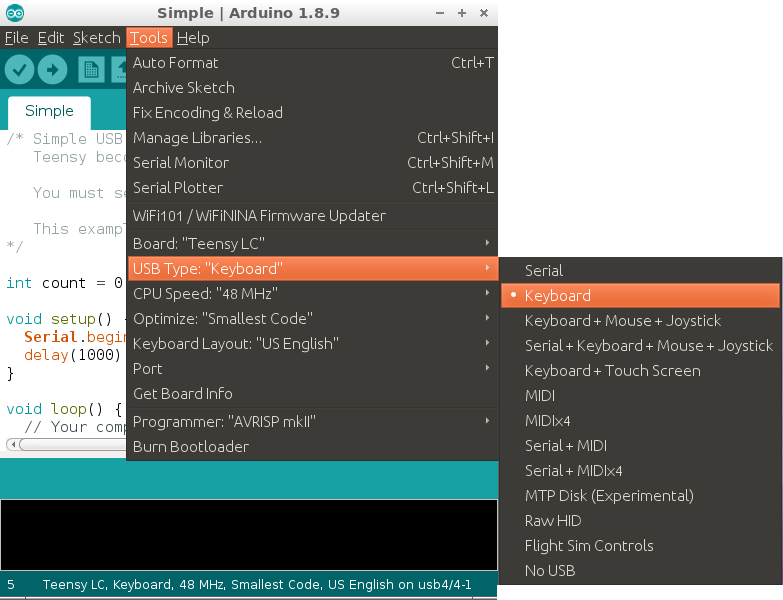Open WiFi101 / WiFiNINA Firmware Updater
The width and height of the screenshot is (783, 600).
coord(313,216)
